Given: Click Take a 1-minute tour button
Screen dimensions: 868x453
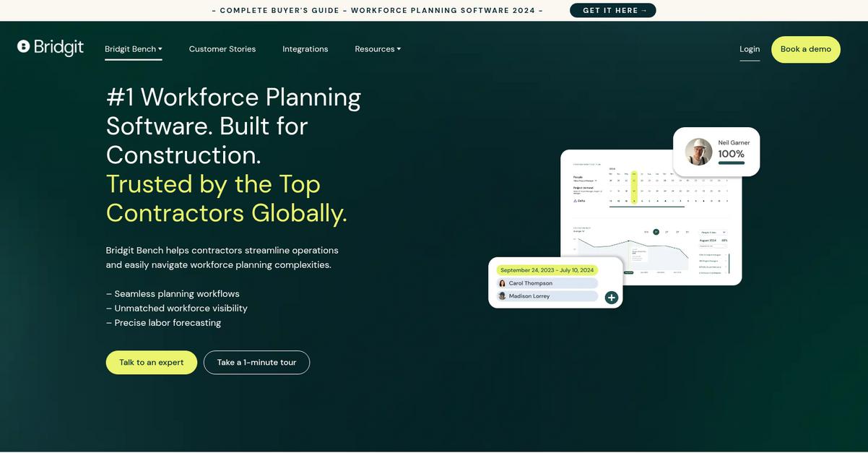Looking at the screenshot, I should click(256, 363).
